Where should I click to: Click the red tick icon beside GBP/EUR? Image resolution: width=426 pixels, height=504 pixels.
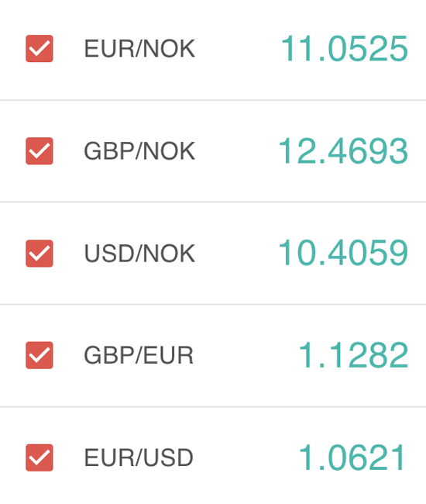click(40, 355)
